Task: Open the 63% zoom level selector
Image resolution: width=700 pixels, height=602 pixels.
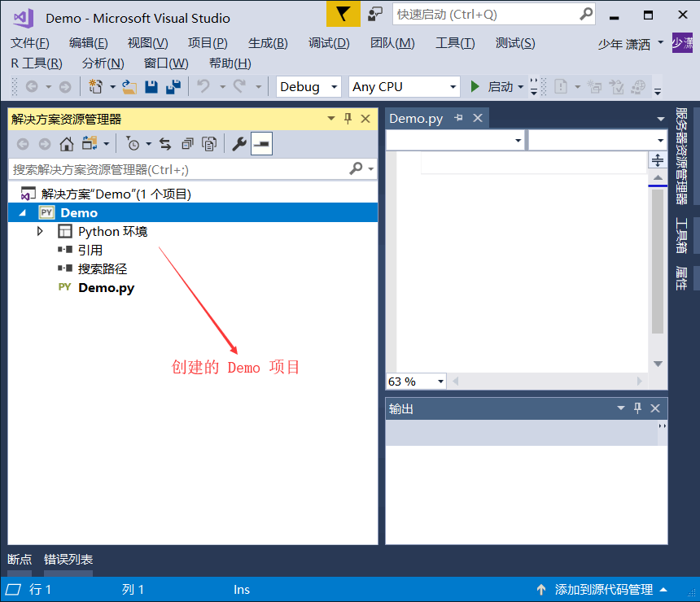Action: point(415,381)
